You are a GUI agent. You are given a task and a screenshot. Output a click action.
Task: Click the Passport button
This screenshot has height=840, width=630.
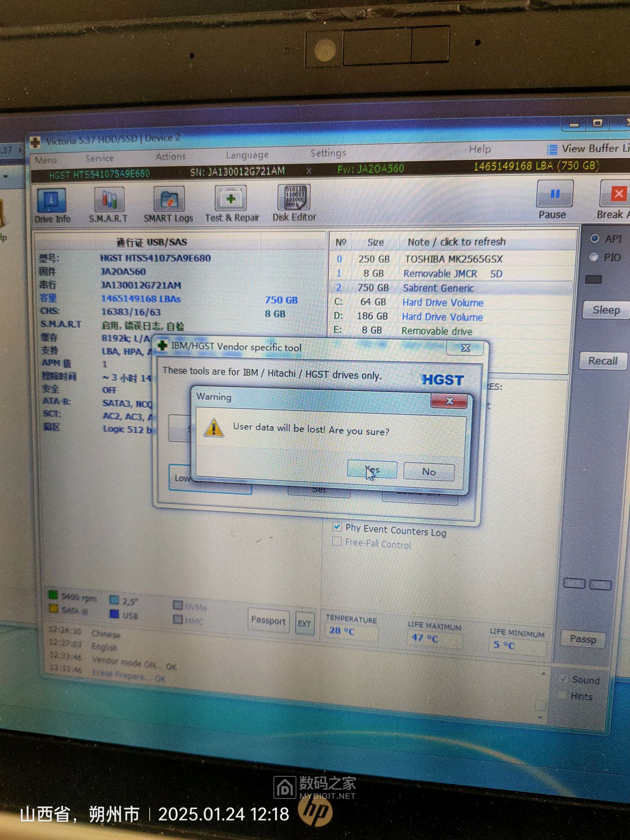pos(268,621)
